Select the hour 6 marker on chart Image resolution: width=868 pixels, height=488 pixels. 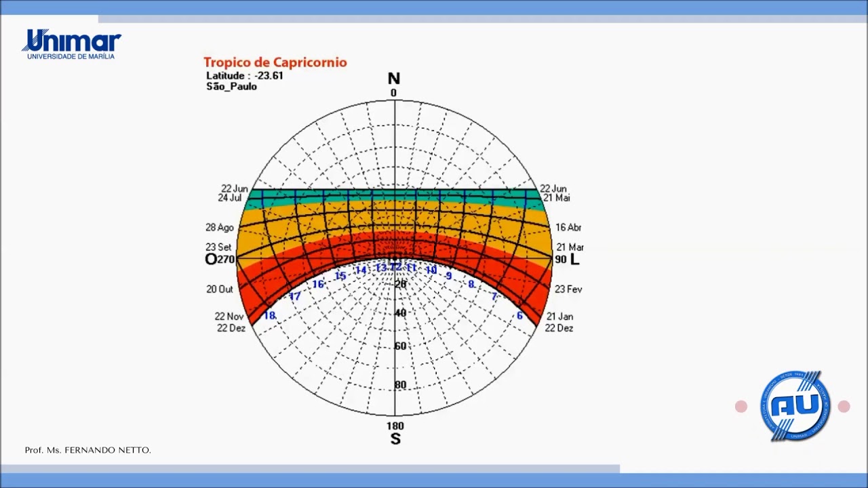[x=519, y=316]
